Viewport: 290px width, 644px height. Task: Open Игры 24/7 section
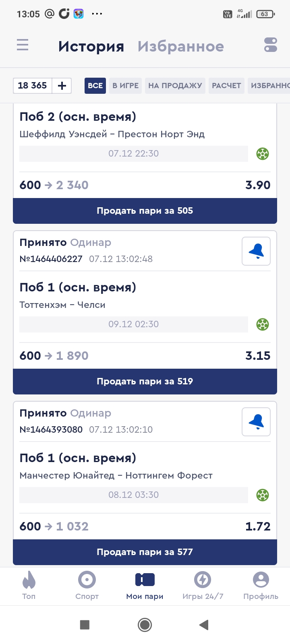point(203,586)
